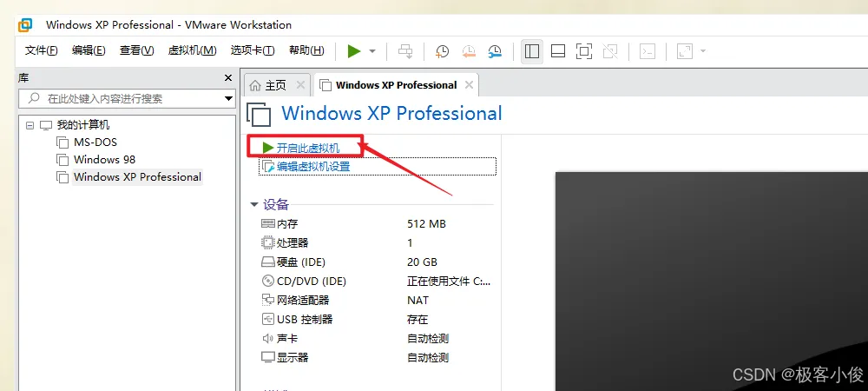The image size is (868, 391).
Task: Open the 文件(F) menu
Action: click(42, 50)
